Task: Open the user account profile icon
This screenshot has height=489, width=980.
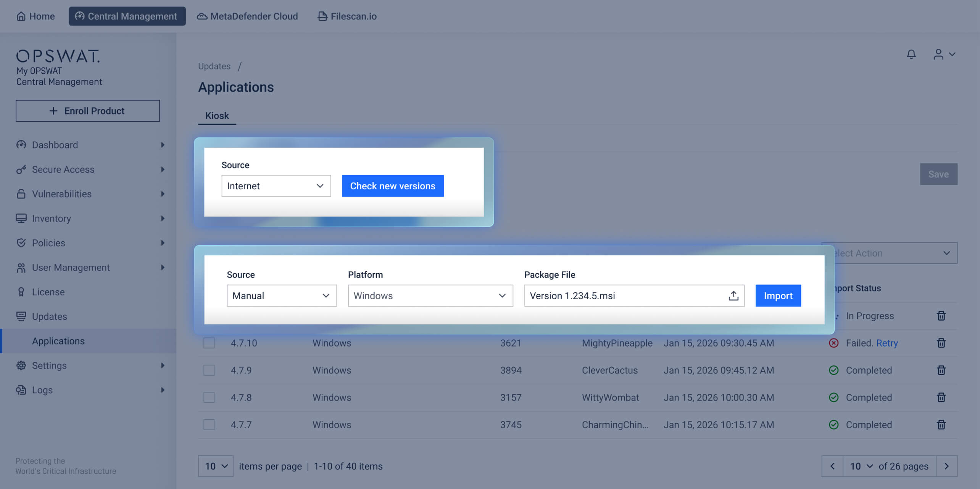Action: coord(938,55)
